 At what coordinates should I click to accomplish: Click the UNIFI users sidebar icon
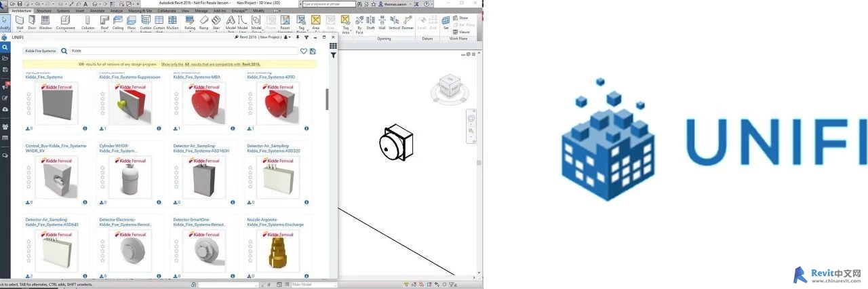coord(5,126)
